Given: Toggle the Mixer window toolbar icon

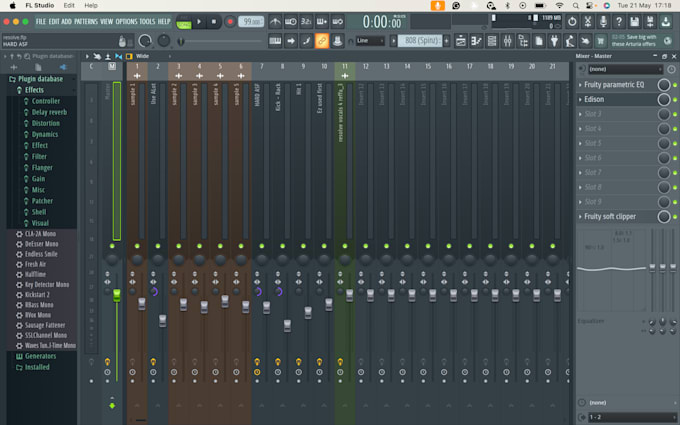Looking at the screenshot, I should tap(507, 41).
